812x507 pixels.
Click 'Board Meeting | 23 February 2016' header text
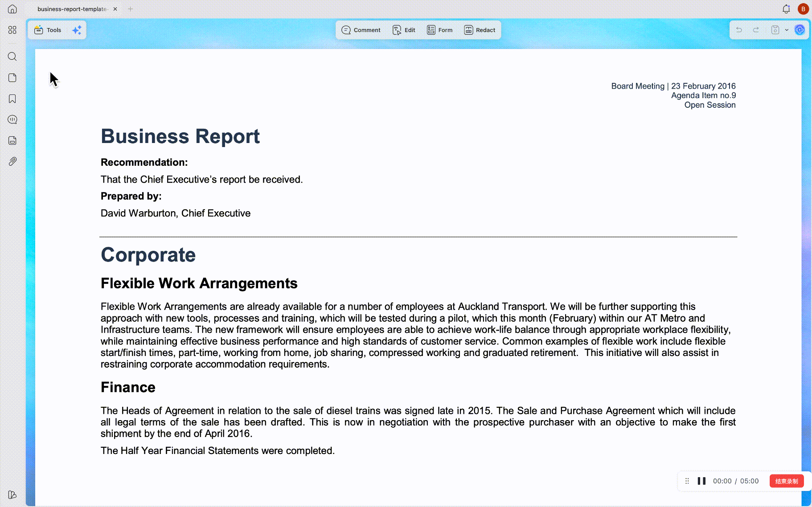coord(673,86)
